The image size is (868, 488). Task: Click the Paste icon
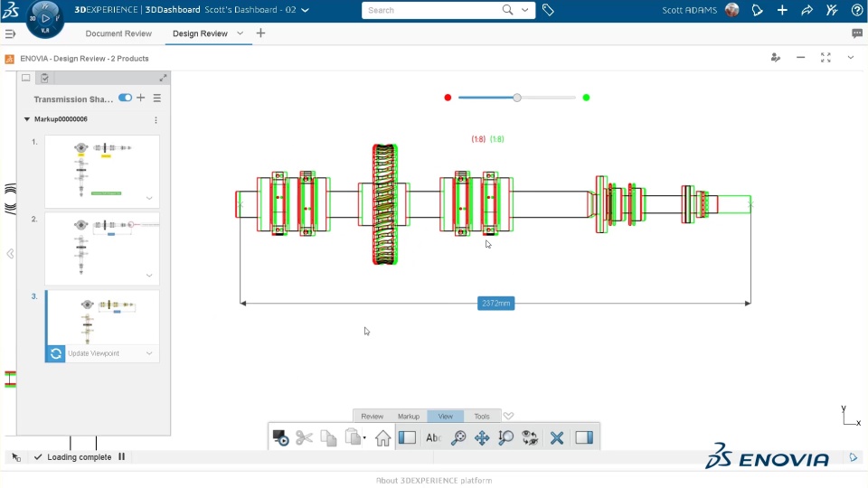coord(353,437)
